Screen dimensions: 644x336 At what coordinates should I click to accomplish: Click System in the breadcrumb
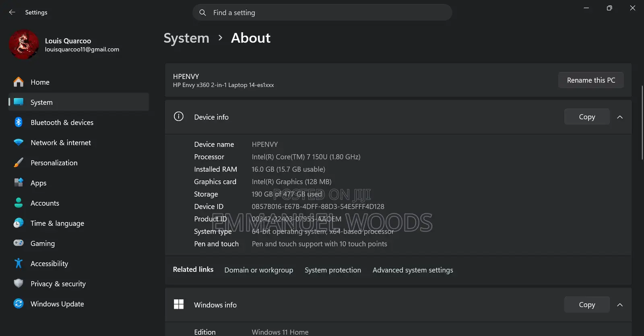click(x=186, y=38)
